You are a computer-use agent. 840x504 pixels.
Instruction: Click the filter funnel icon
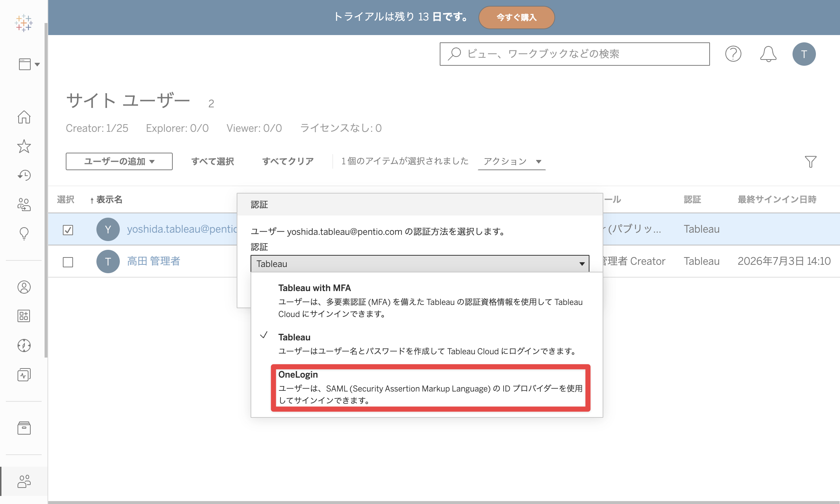(x=810, y=161)
